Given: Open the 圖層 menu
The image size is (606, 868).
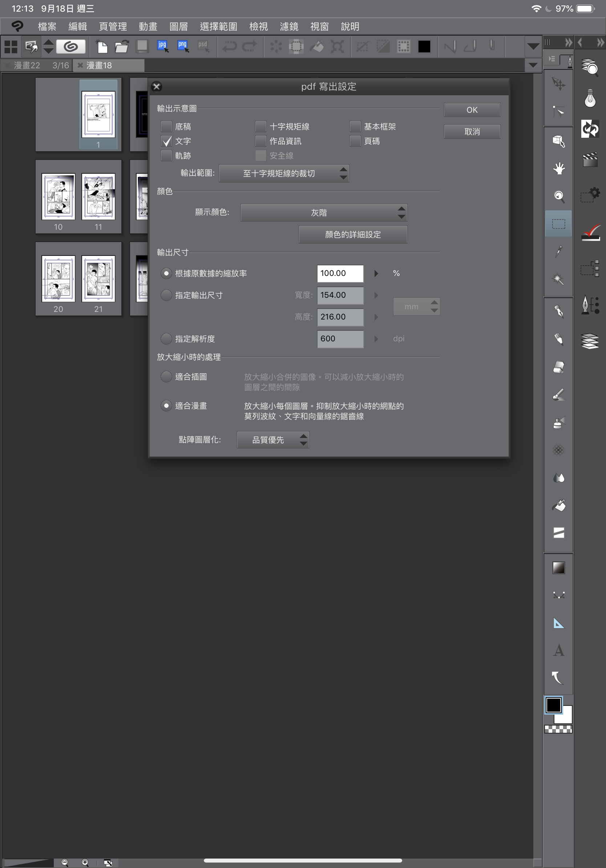Looking at the screenshot, I should [179, 27].
